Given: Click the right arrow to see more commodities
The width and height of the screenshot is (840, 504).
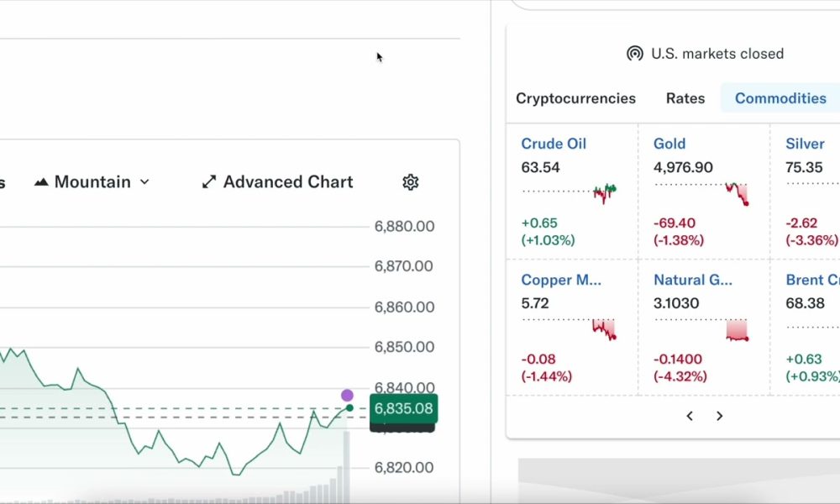Looking at the screenshot, I should coord(720,416).
